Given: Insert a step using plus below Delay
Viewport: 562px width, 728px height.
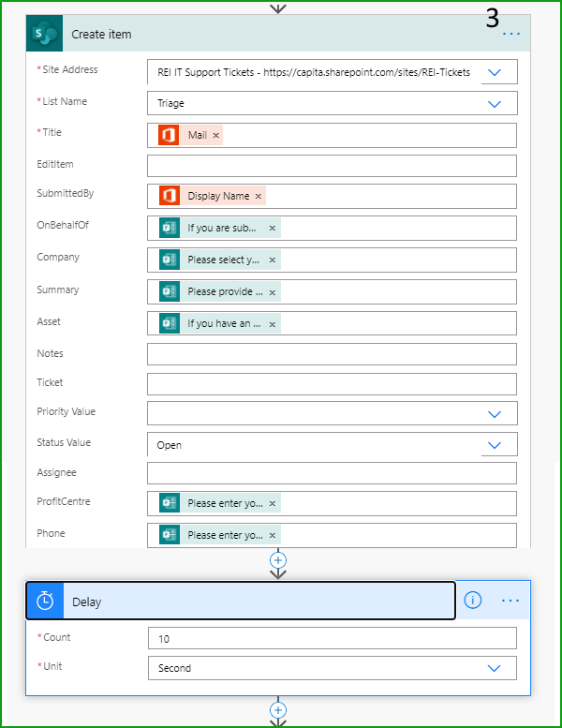Looking at the screenshot, I should [278, 710].
